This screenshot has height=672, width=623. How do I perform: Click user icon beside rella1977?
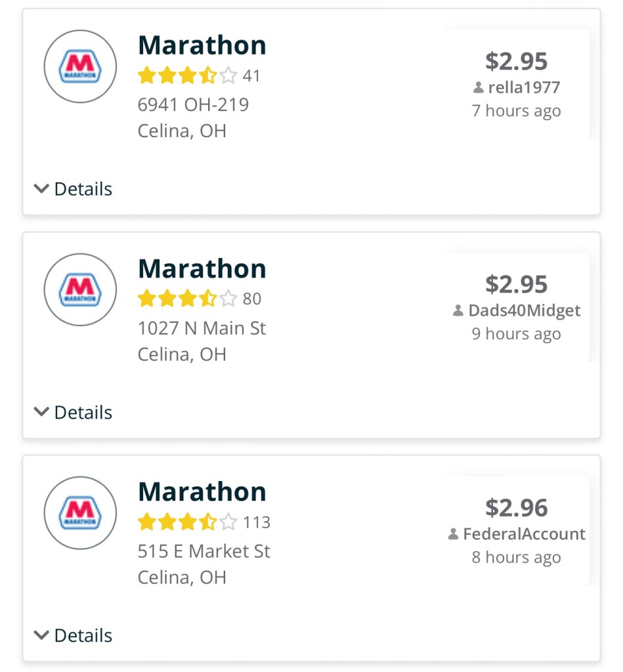click(478, 88)
